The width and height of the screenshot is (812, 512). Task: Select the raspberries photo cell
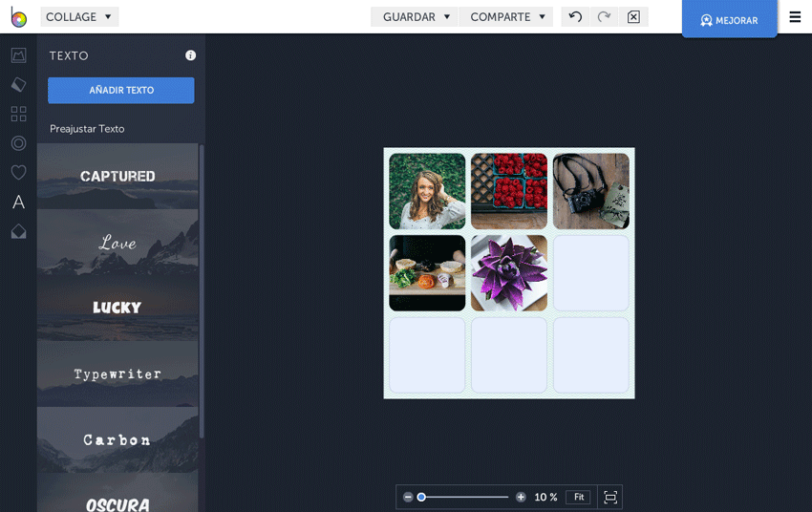click(509, 191)
